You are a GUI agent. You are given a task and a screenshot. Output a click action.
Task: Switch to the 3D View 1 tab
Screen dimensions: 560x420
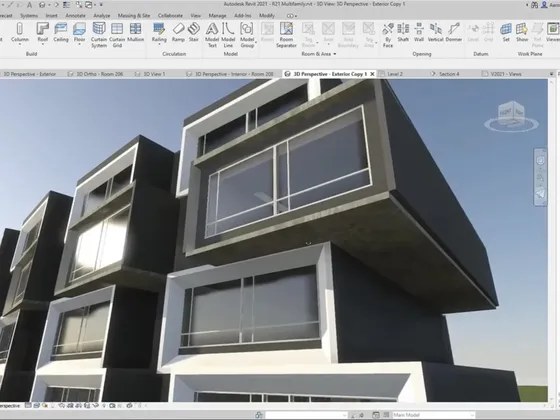tap(150, 74)
